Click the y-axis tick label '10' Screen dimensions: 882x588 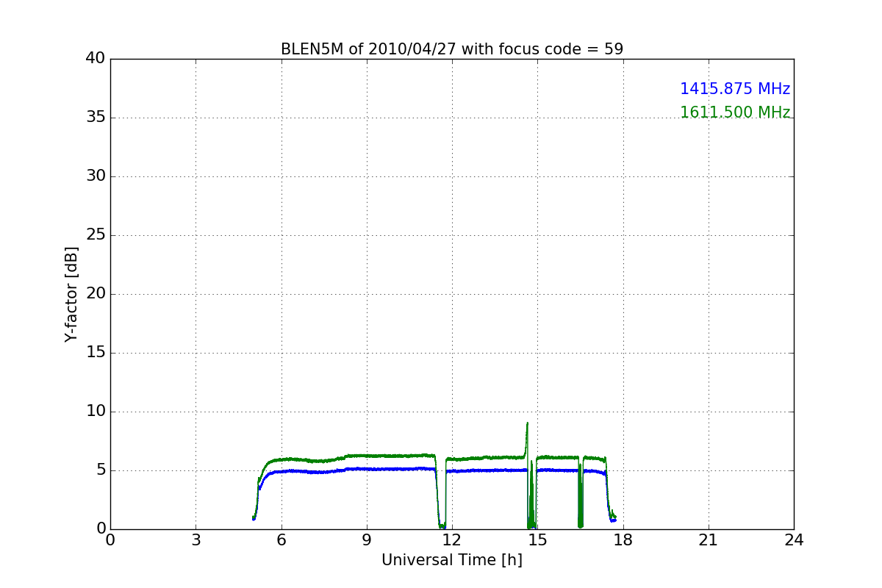[x=96, y=412]
